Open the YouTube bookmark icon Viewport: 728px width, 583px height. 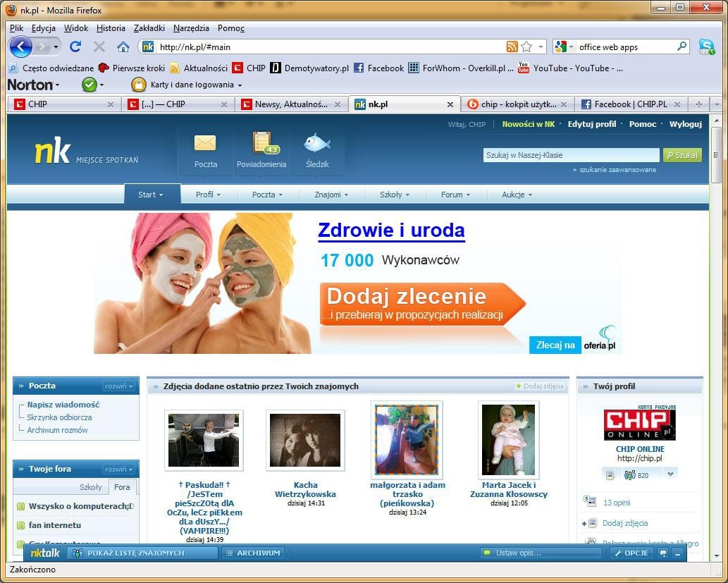[523, 68]
